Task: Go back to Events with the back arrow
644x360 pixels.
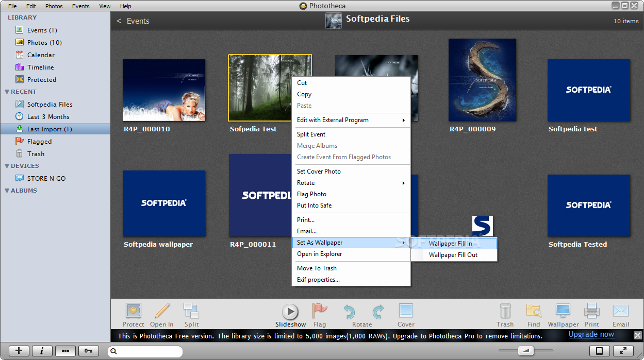Action: tap(119, 21)
